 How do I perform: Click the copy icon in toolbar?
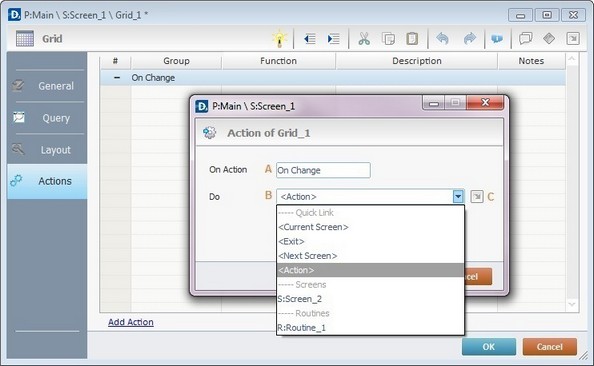388,39
